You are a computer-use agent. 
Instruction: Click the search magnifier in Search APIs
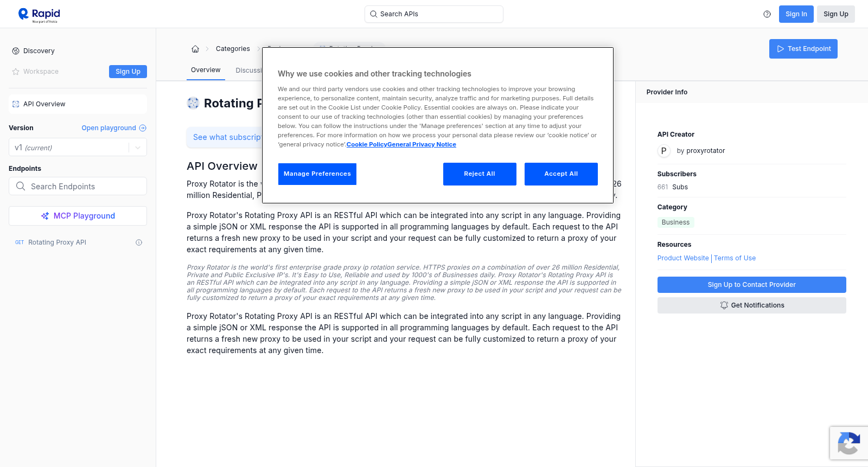tap(374, 14)
